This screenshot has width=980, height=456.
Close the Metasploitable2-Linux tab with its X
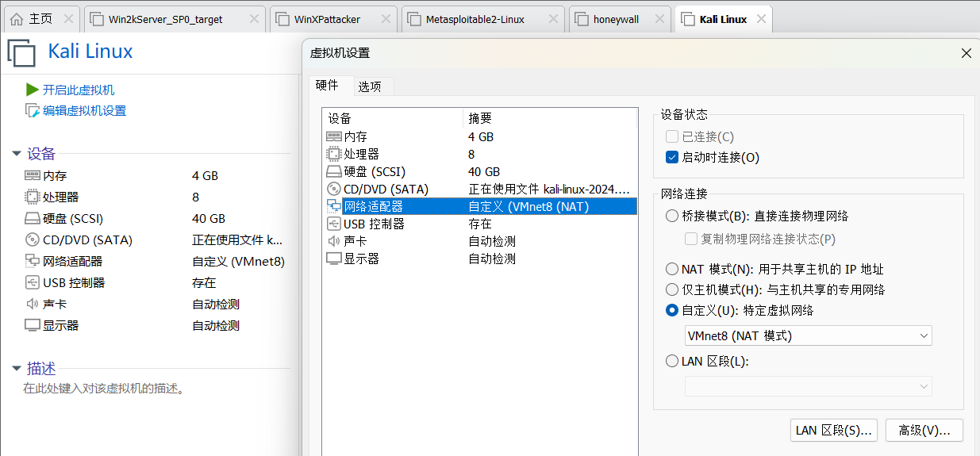tap(554, 19)
